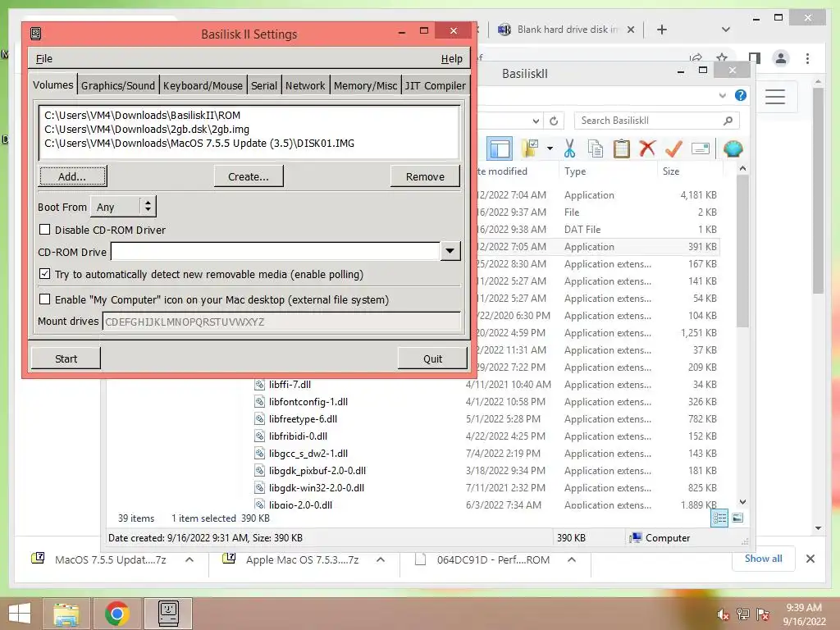Click the CD-ROM Drive text field

(x=276, y=251)
